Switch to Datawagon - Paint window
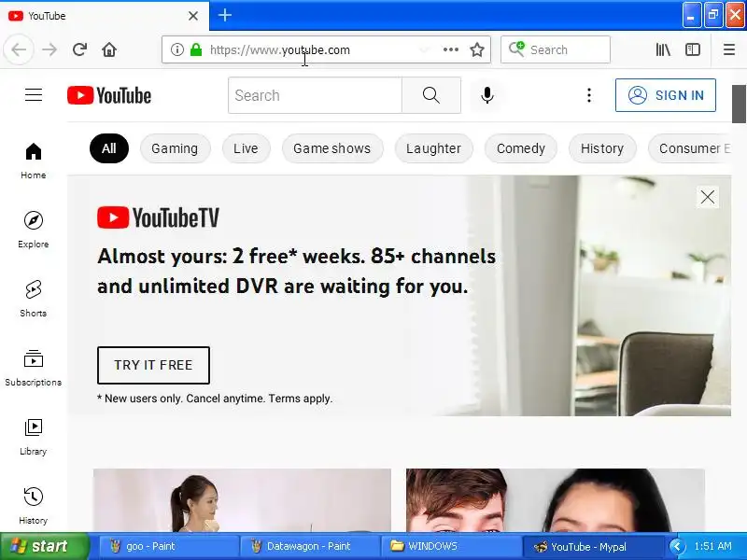The height and width of the screenshot is (560, 747). (x=310, y=546)
